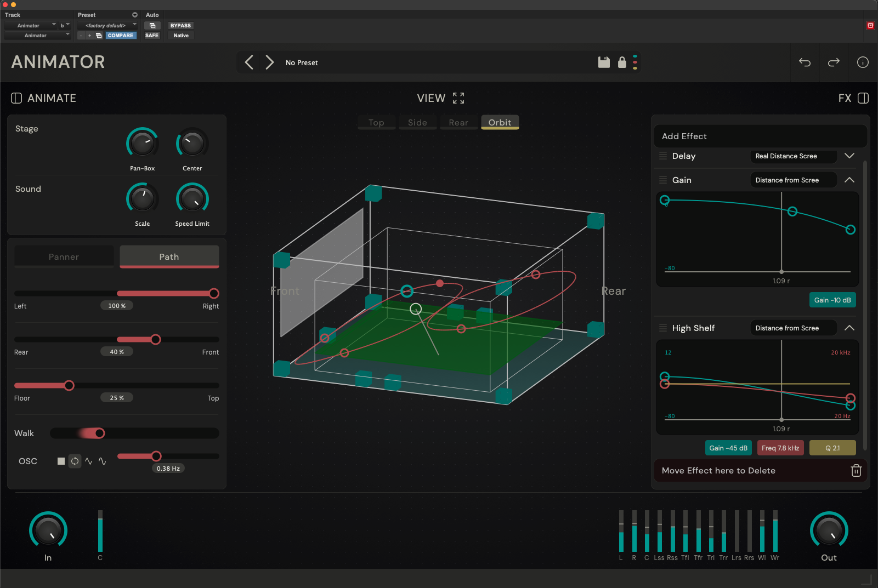The image size is (878, 588).
Task: Switch to the Top view tab
Action: pyautogui.click(x=376, y=123)
